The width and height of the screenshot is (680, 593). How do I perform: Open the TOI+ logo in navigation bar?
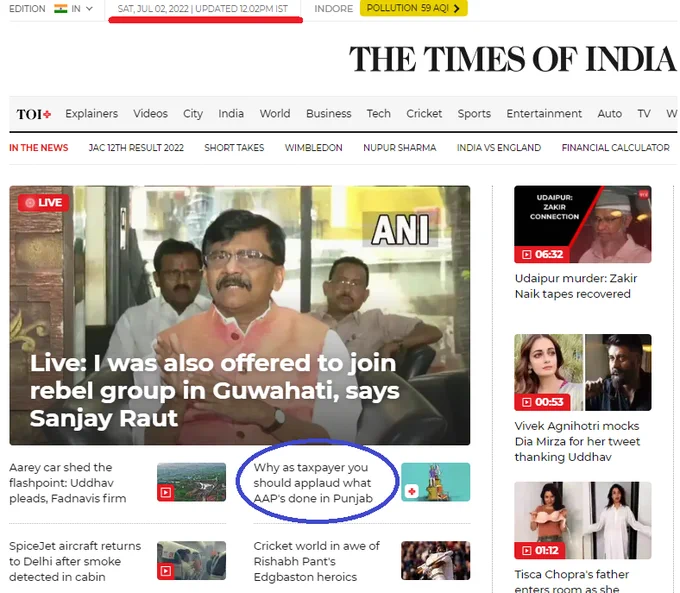(34, 114)
